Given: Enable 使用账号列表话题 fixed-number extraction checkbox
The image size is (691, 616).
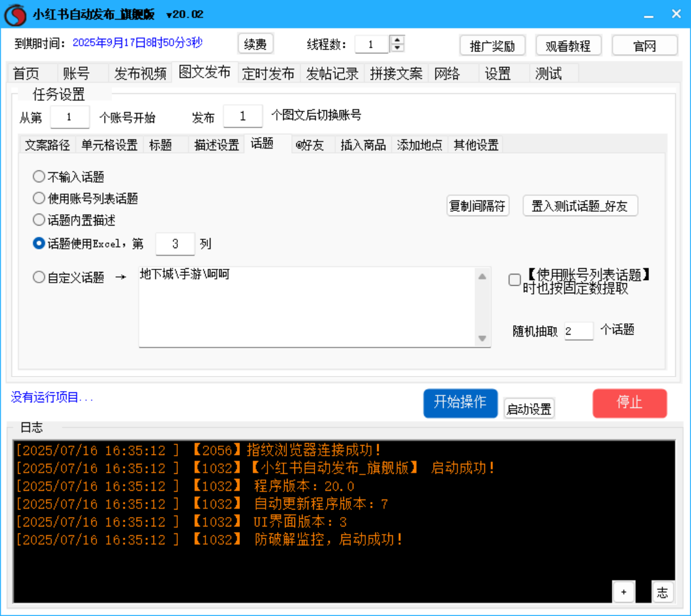Looking at the screenshot, I should coord(514,279).
